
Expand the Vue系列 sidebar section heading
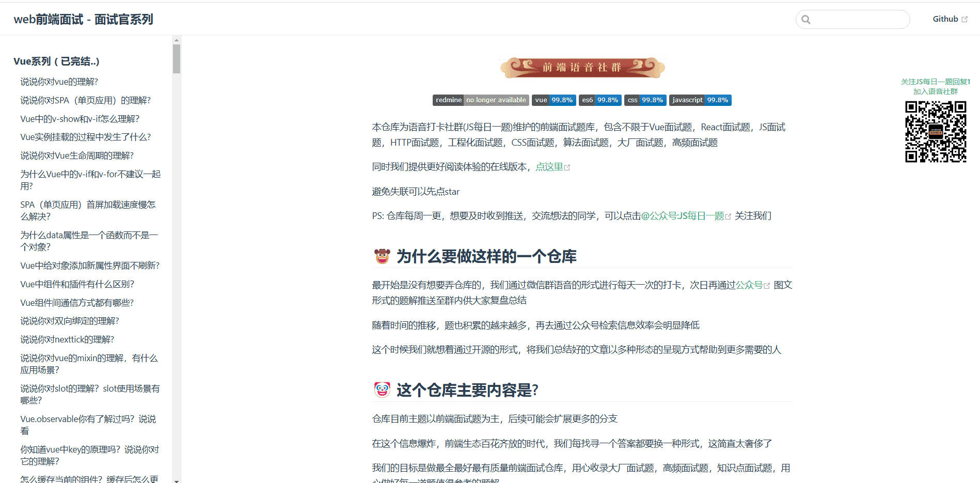click(x=56, y=61)
